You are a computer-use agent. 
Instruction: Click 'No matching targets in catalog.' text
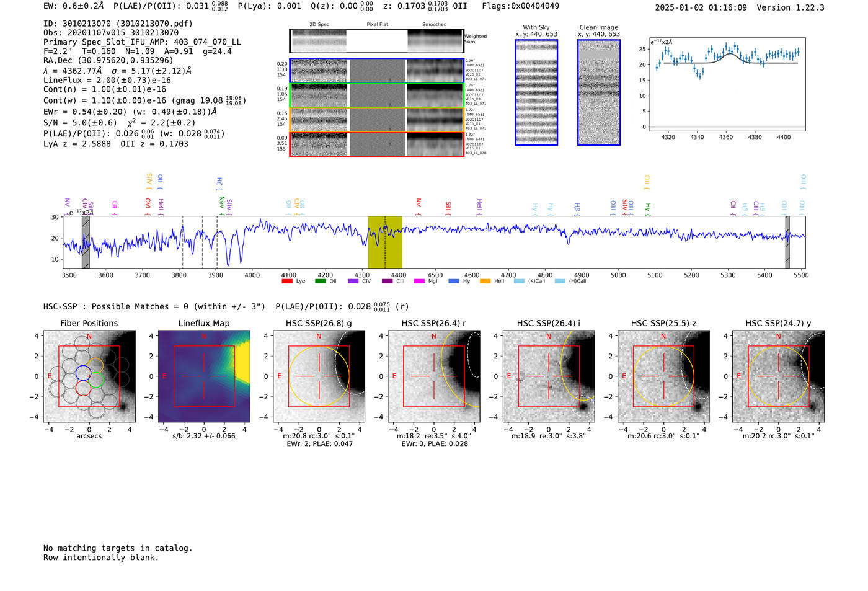118,548
